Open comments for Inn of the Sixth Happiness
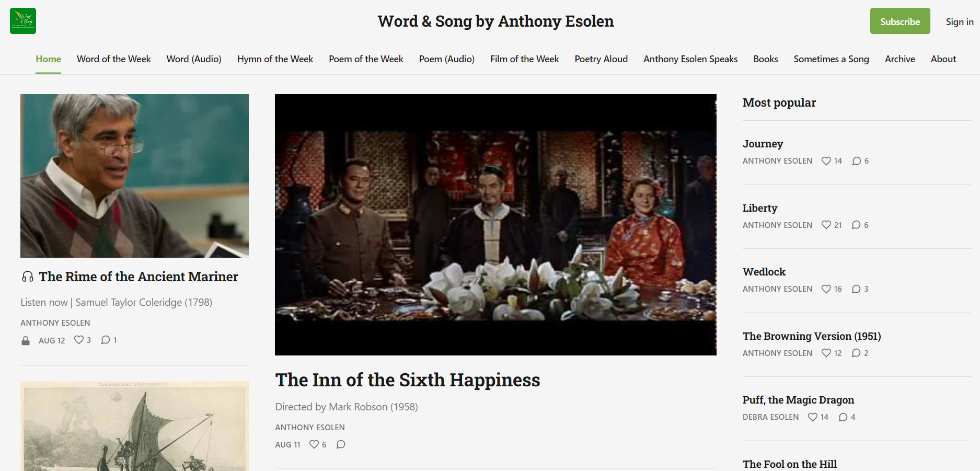Viewport: 980px width, 471px height. 341,444
